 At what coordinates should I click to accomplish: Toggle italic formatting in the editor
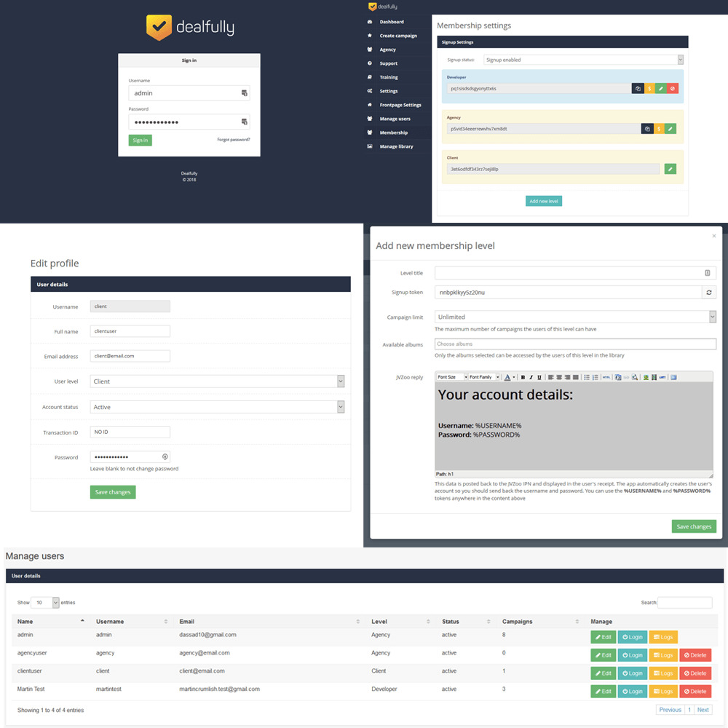point(531,377)
